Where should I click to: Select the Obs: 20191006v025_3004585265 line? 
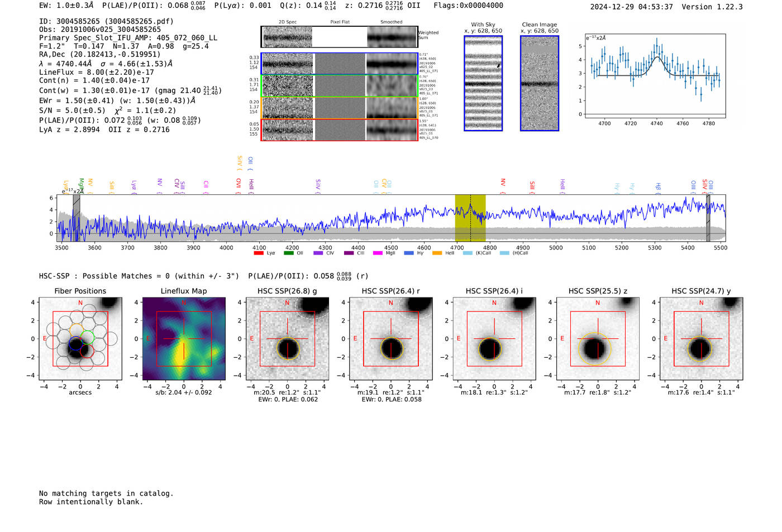click(100, 30)
